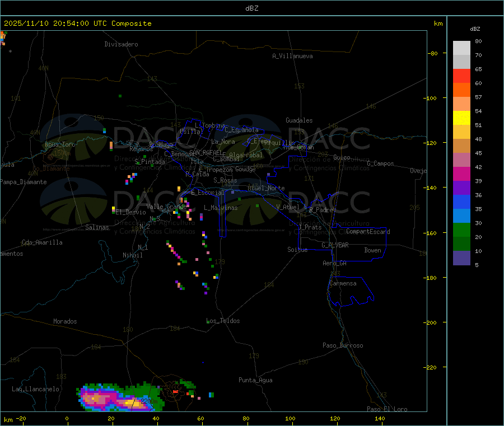Select the 'Los_Toldos' location label

[223, 321]
